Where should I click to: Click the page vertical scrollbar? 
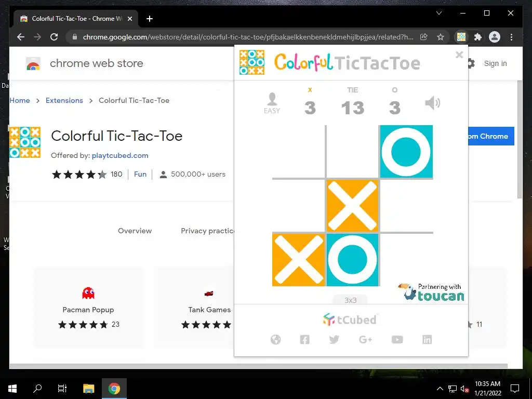520,139
